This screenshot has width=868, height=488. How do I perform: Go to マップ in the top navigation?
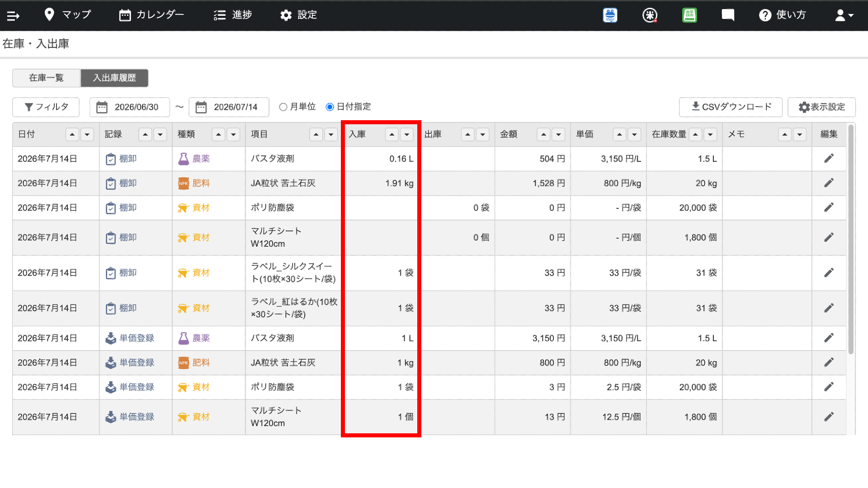(68, 15)
